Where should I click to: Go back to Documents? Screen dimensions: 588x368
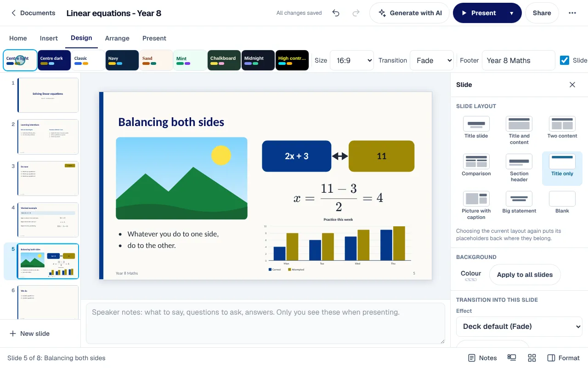point(33,13)
